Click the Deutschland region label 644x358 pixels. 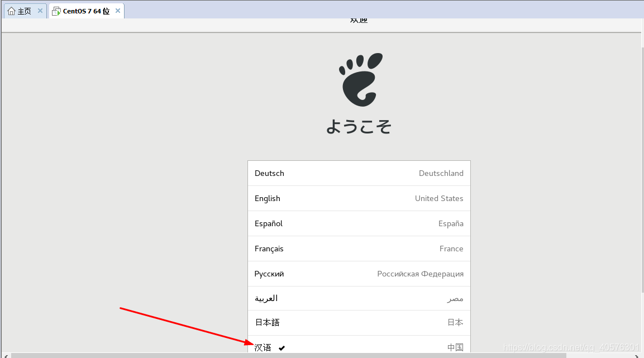[441, 173]
